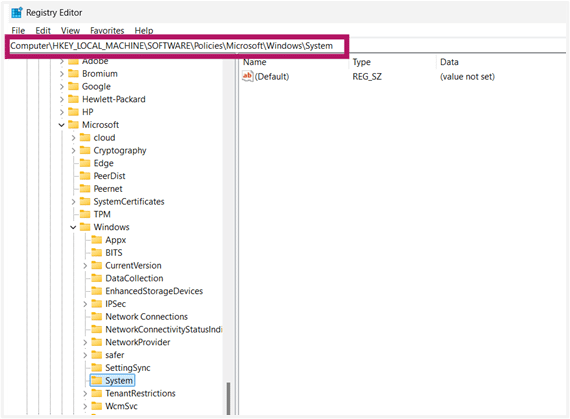Viewport: 570px width, 419px height.
Task: Click the HP folder icon
Action: coord(73,112)
